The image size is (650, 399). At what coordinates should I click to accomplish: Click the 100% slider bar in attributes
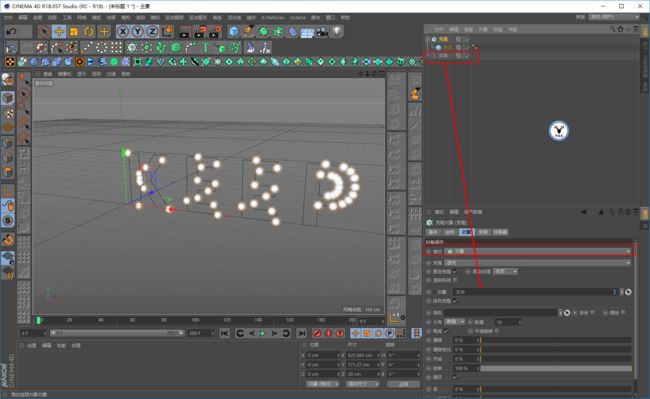click(556, 368)
